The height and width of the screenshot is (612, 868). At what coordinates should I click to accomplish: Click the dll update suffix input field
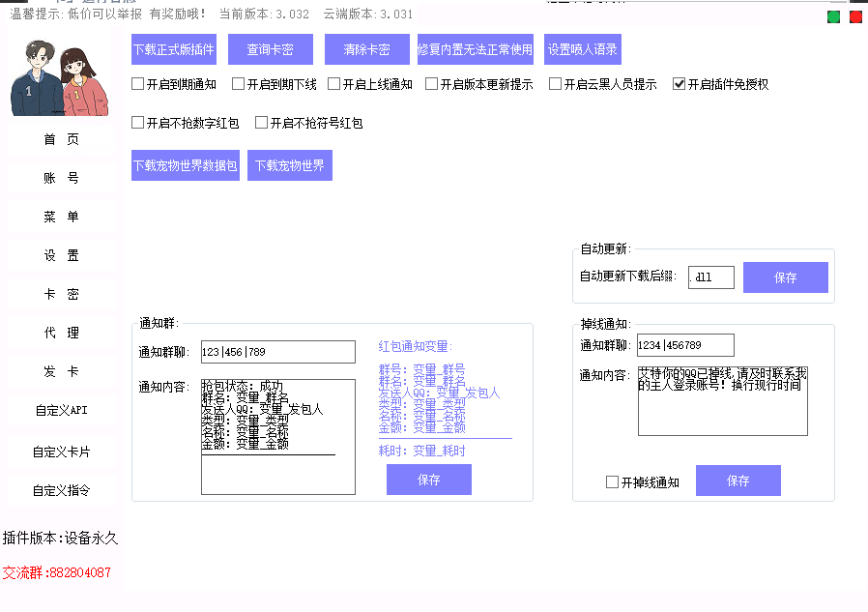click(711, 277)
